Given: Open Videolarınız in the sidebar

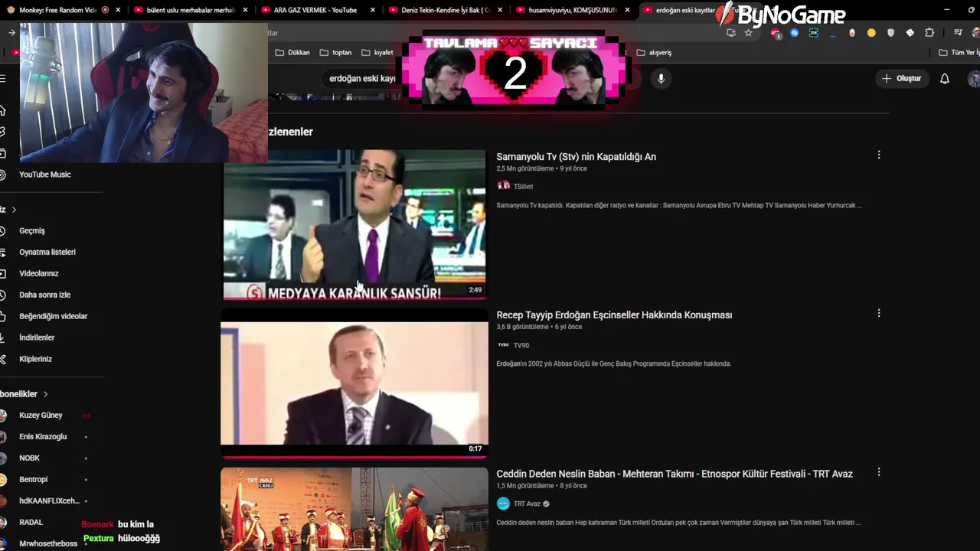Looking at the screenshot, I should (39, 273).
